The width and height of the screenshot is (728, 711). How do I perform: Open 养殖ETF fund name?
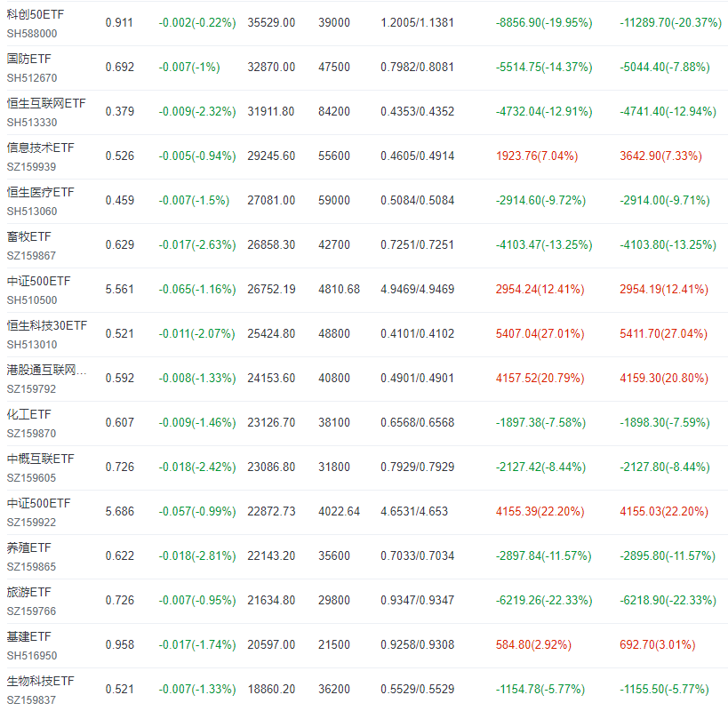click(28, 548)
